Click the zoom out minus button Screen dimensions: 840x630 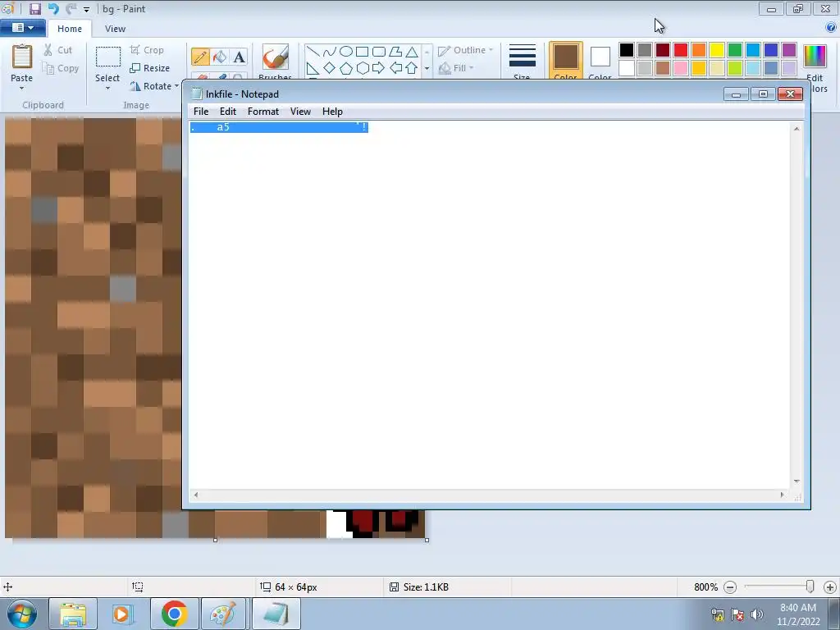[729, 587]
